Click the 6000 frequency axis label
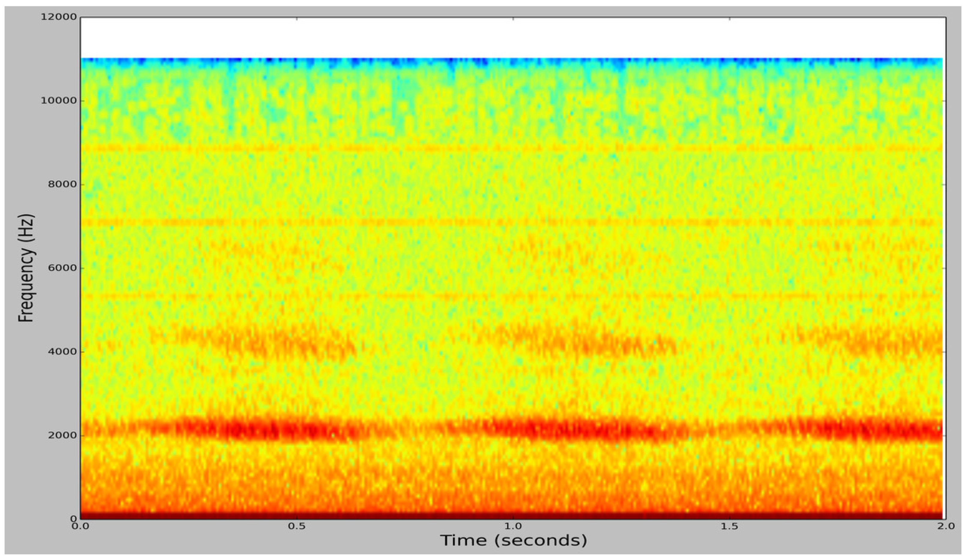This screenshot has width=966, height=560. click(62, 268)
